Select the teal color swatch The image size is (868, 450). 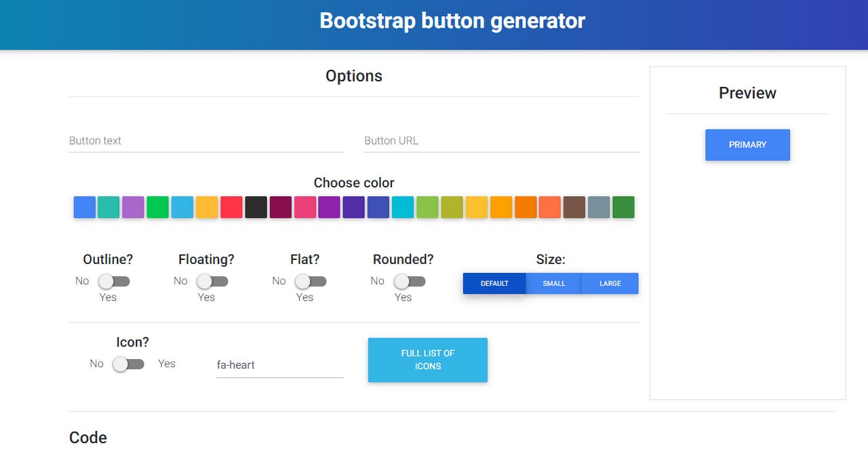[108, 207]
